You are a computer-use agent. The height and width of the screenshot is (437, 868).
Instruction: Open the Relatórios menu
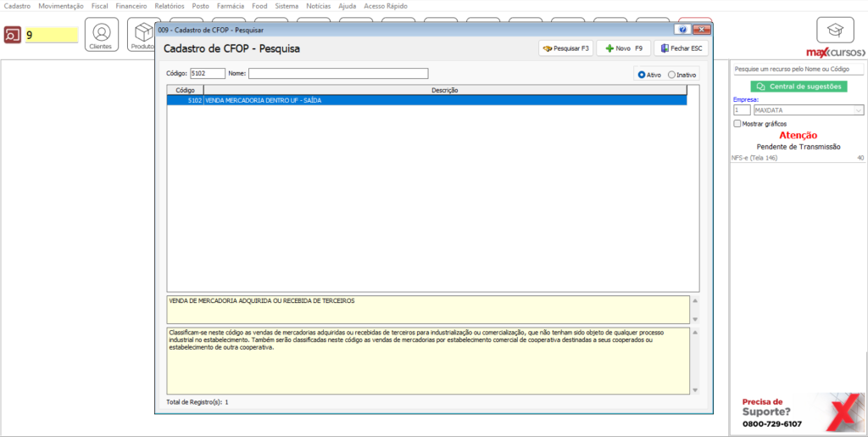[170, 6]
